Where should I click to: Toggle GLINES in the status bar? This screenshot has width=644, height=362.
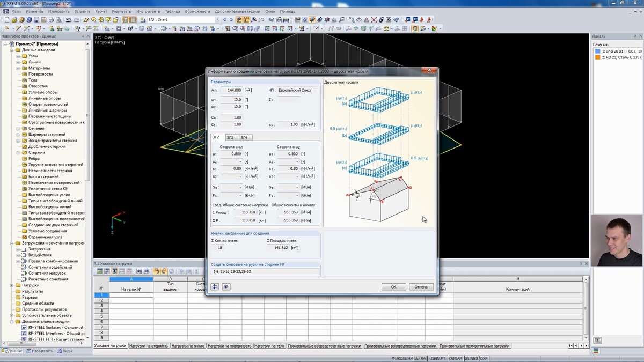pos(471,358)
